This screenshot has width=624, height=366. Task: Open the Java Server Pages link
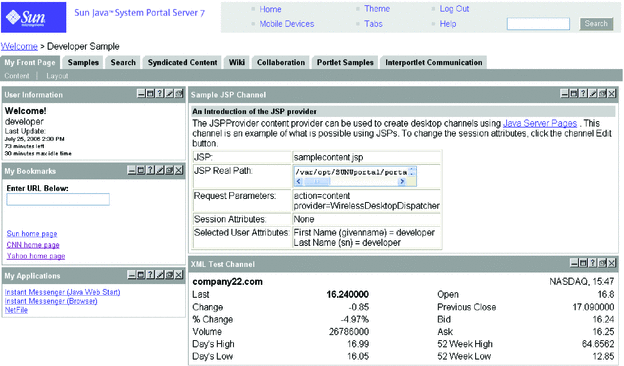(x=540, y=123)
